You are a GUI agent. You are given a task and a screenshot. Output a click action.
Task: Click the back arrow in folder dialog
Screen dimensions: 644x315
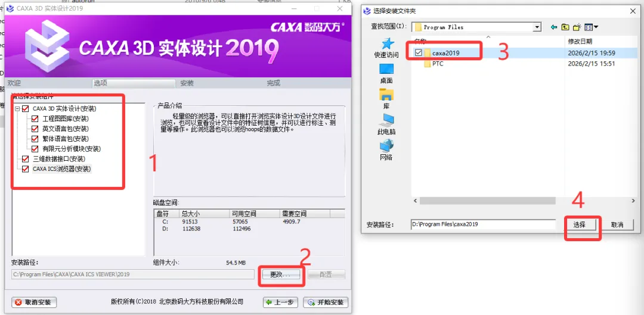coord(554,27)
